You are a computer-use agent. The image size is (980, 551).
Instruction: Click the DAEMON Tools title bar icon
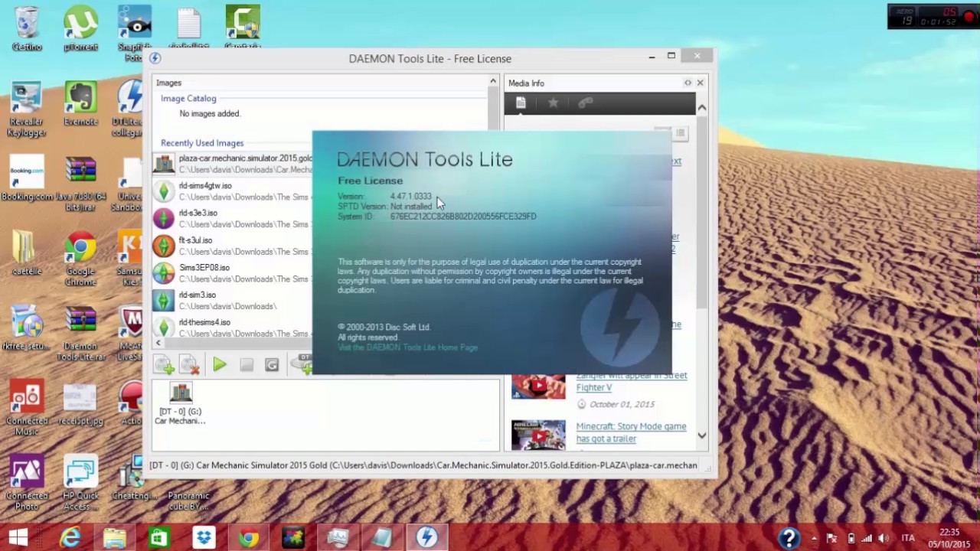pos(155,58)
